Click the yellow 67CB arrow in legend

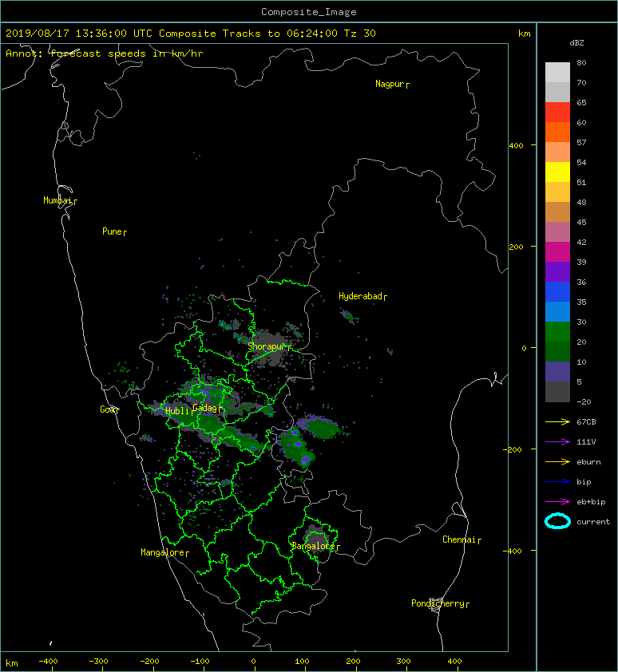pyautogui.click(x=557, y=421)
